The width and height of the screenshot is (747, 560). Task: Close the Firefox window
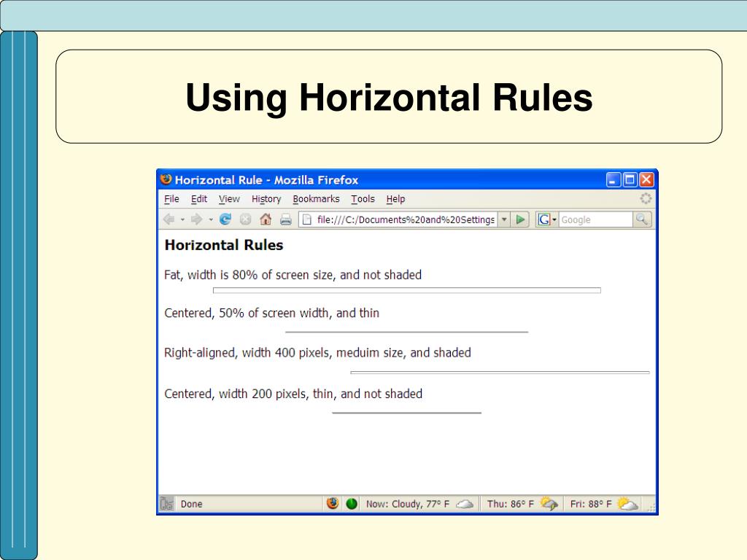(646, 179)
